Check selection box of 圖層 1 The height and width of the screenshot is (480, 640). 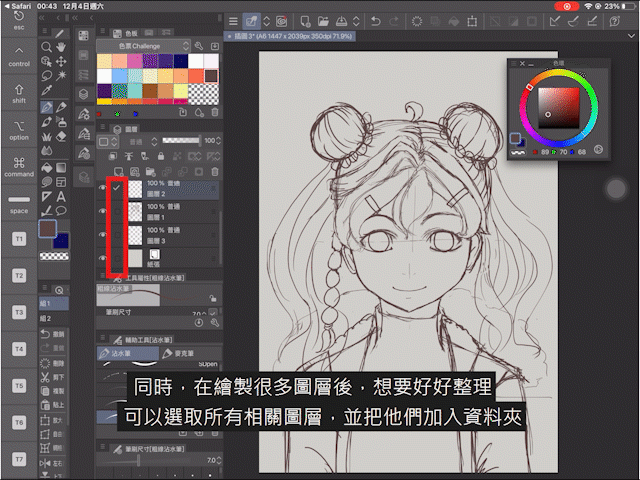tap(117, 211)
